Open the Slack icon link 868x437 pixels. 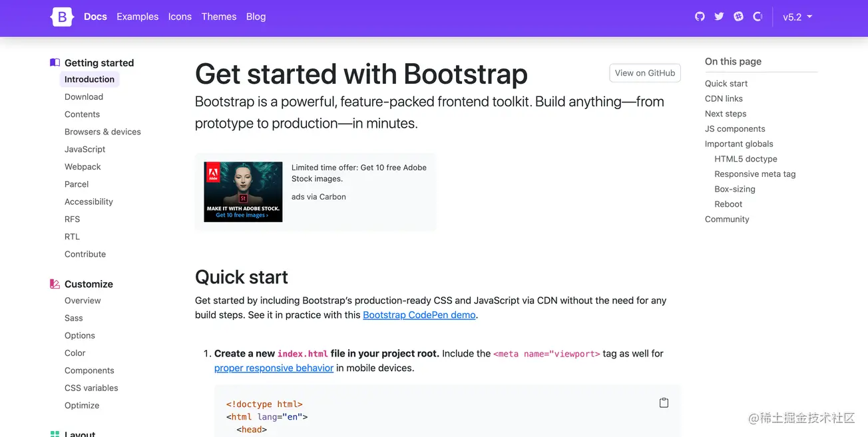click(738, 17)
